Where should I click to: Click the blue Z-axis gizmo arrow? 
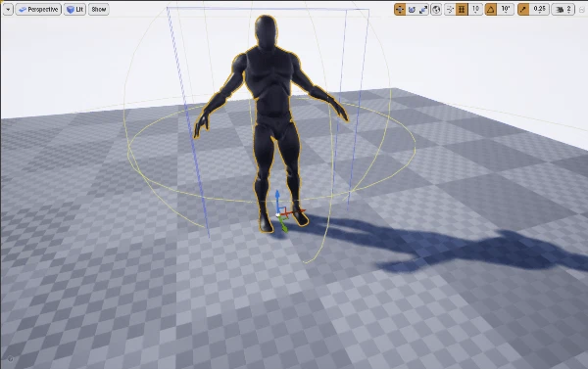tap(277, 199)
